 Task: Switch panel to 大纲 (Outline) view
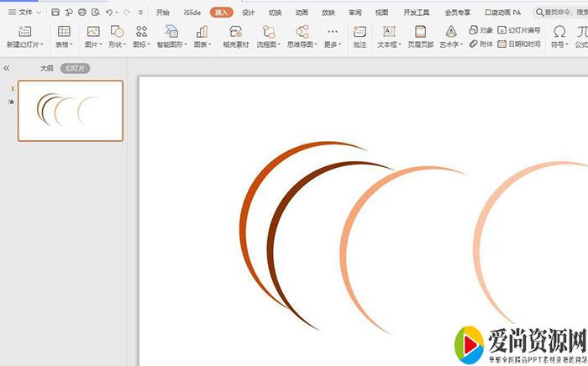click(46, 68)
